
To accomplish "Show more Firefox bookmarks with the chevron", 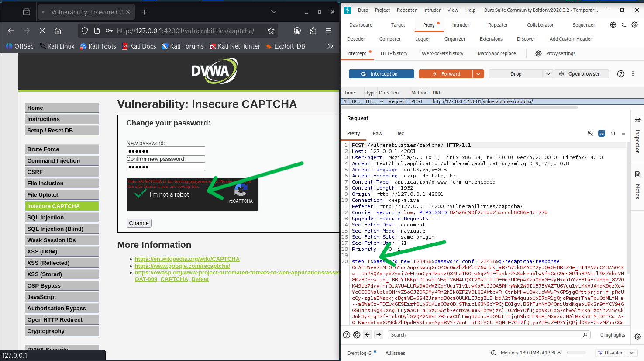I will pyautogui.click(x=330, y=46).
